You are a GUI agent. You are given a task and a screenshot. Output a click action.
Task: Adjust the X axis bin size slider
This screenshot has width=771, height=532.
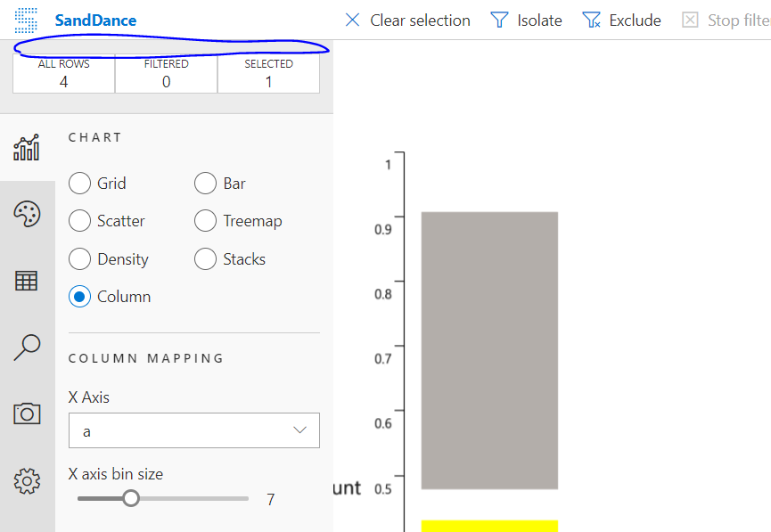[131, 499]
